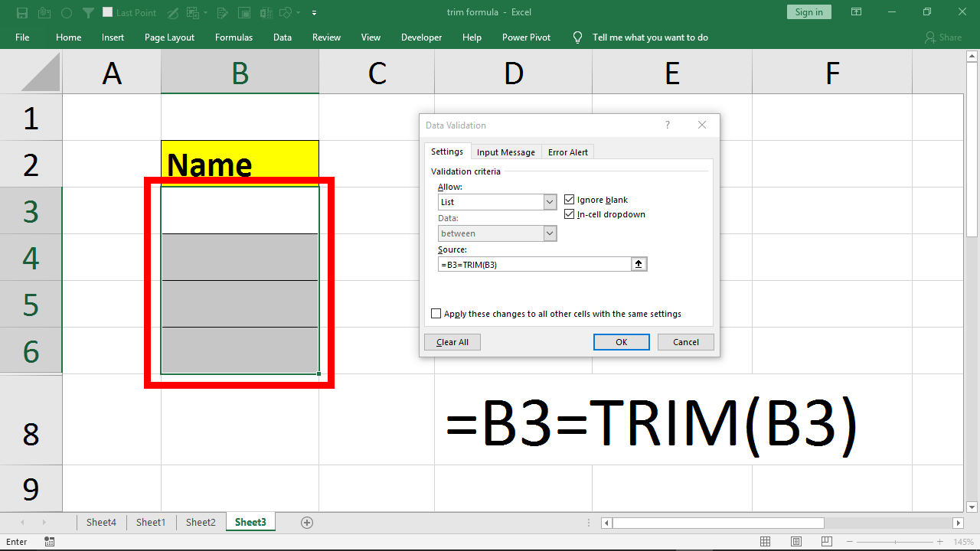Image resolution: width=980 pixels, height=551 pixels.
Task: Uncheck the Ignore blank option
Action: pos(569,199)
